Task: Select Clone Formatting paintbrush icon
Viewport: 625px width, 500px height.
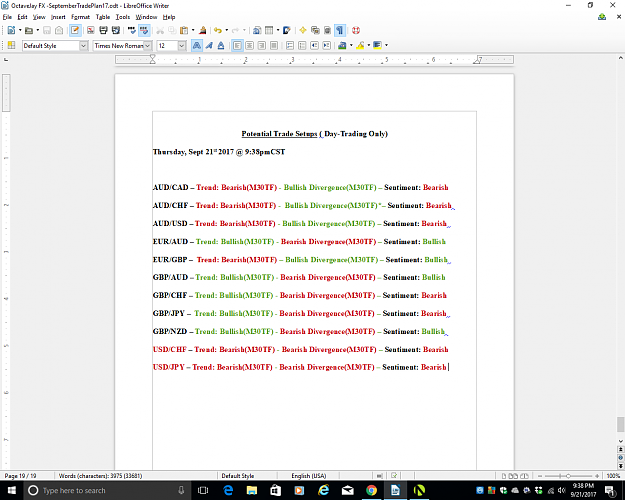Action: (x=202, y=30)
